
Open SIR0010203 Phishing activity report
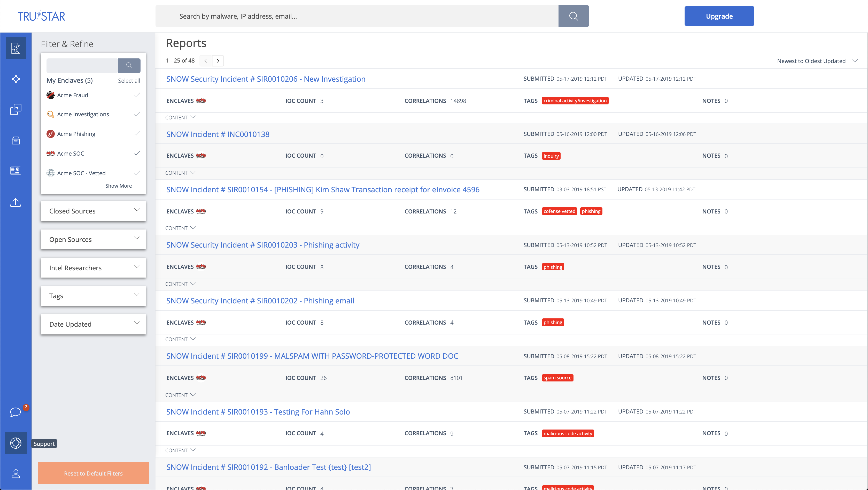click(x=262, y=245)
